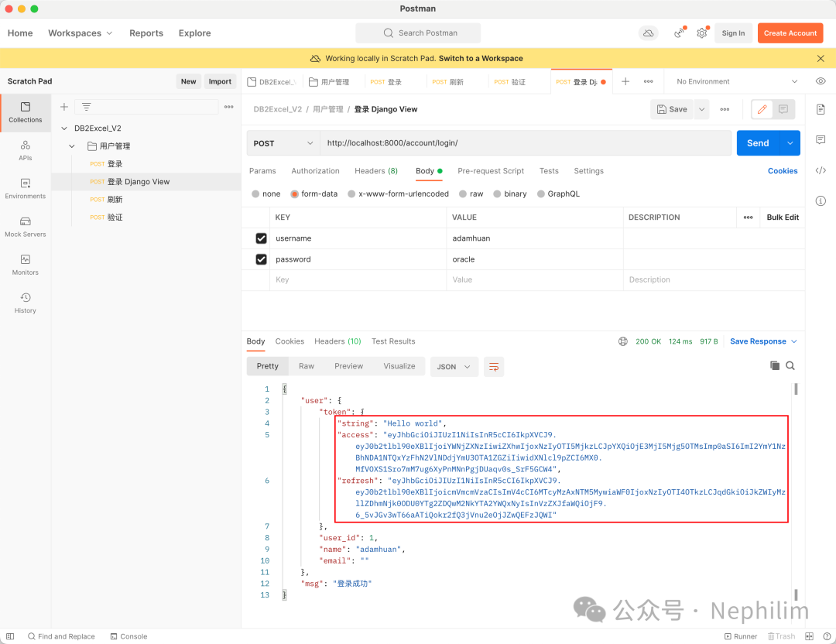Open the Send button dropdown arrow
This screenshot has height=644, width=836.
[790, 143]
